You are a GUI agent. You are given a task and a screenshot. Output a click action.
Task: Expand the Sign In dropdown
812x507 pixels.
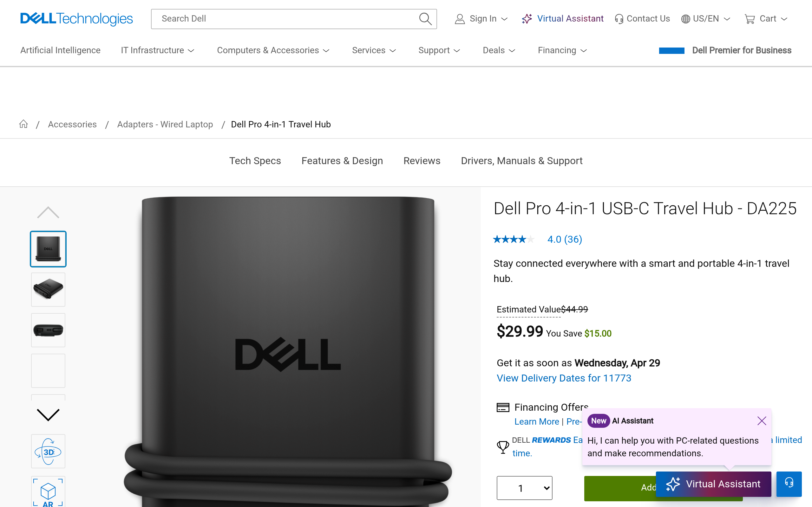click(x=481, y=19)
